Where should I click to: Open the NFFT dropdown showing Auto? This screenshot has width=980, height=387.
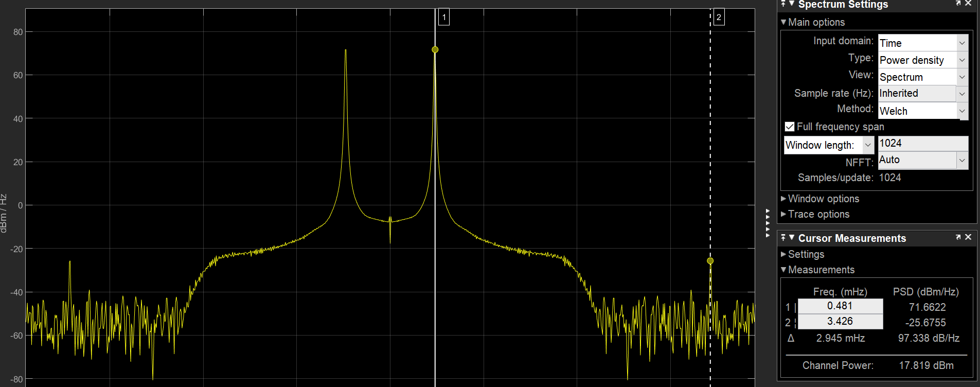click(962, 160)
